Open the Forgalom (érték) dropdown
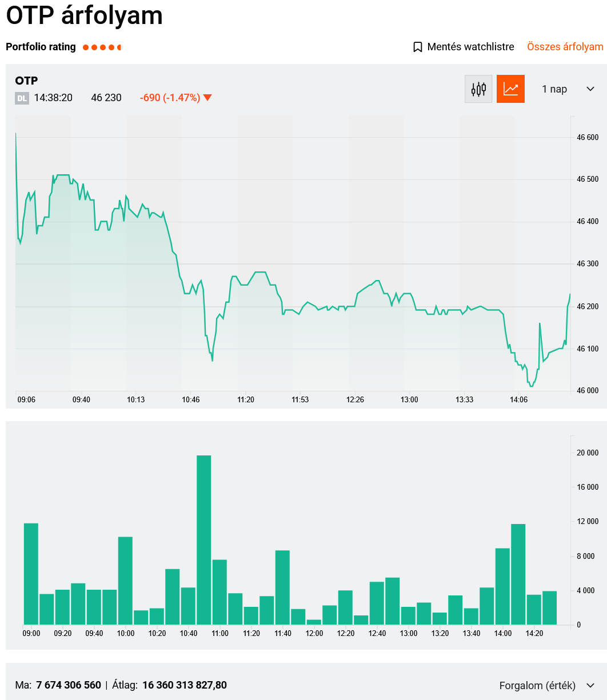The width and height of the screenshot is (607, 700). coord(547,685)
